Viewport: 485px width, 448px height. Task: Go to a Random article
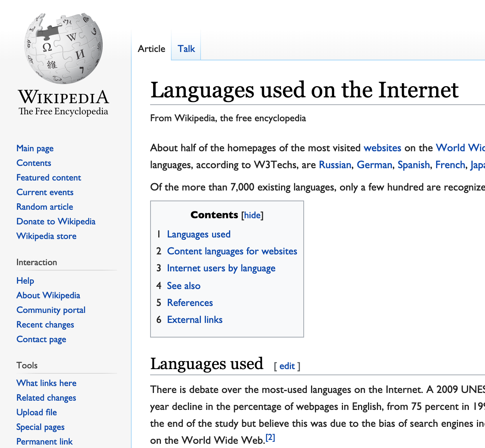click(45, 207)
